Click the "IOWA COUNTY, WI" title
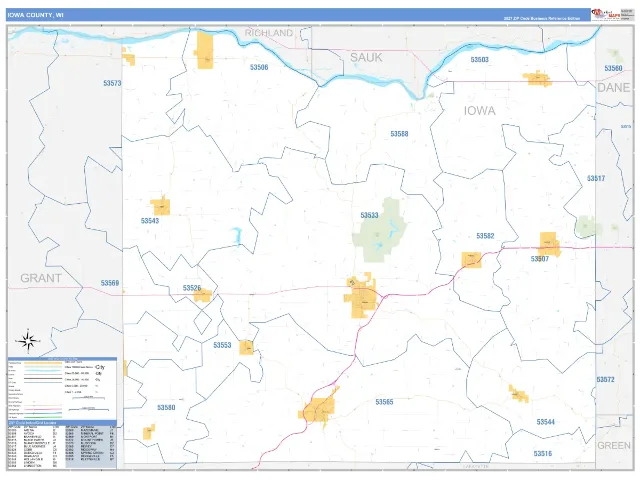 tap(36, 15)
